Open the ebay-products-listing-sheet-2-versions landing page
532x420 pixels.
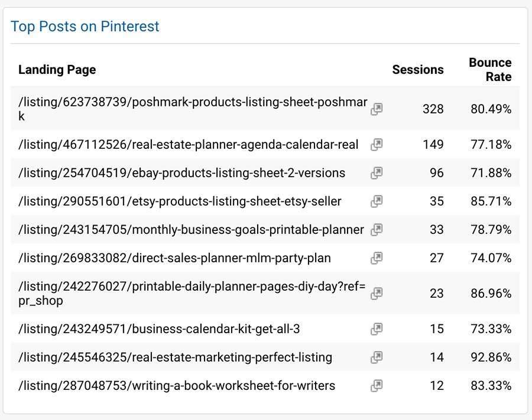click(x=182, y=173)
